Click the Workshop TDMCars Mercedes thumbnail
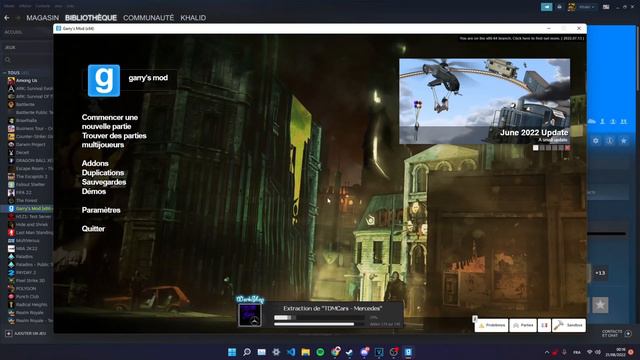 click(250, 315)
